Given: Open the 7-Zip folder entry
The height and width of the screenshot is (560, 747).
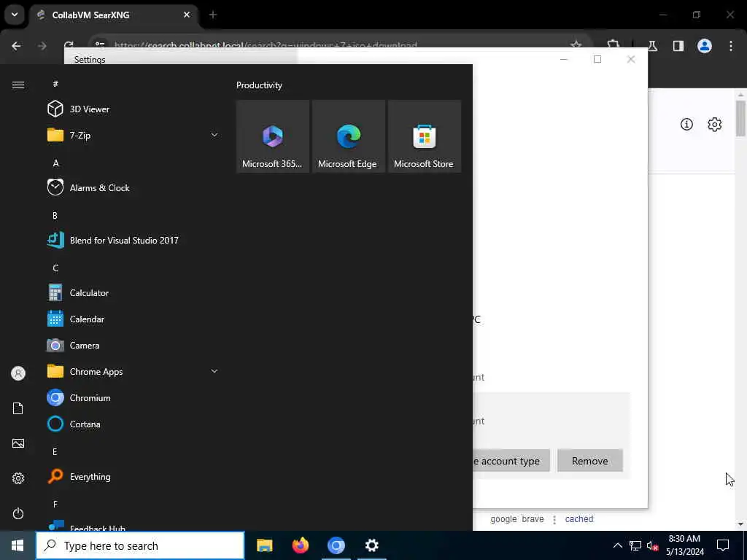Looking at the screenshot, I should coord(134,135).
